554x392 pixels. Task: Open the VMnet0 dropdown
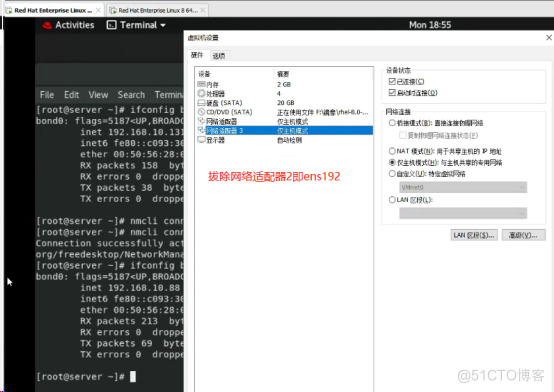(x=463, y=187)
